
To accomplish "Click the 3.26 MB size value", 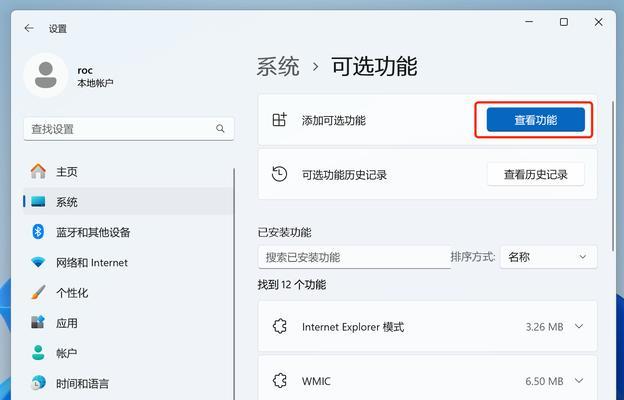I will tap(544, 327).
